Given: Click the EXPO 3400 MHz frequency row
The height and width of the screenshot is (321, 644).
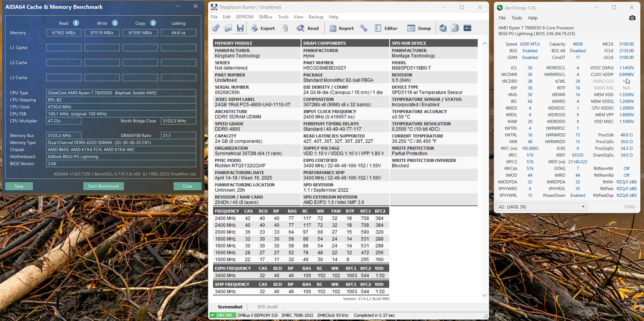Looking at the screenshot, I should 301,276.
